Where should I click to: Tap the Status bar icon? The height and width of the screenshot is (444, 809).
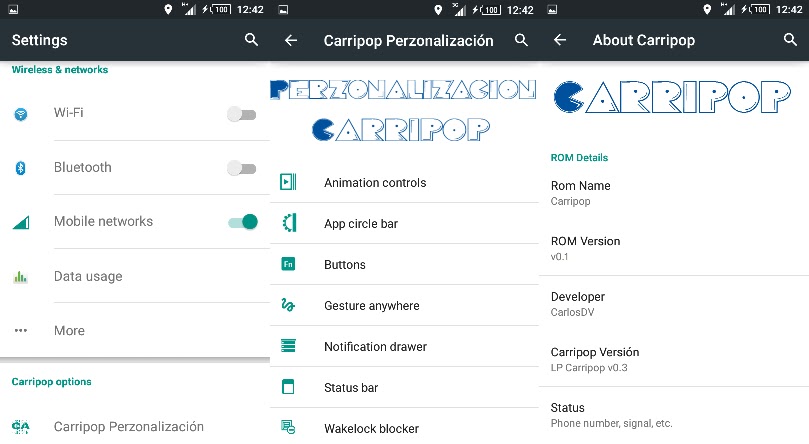pyautogui.click(x=288, y=386)
